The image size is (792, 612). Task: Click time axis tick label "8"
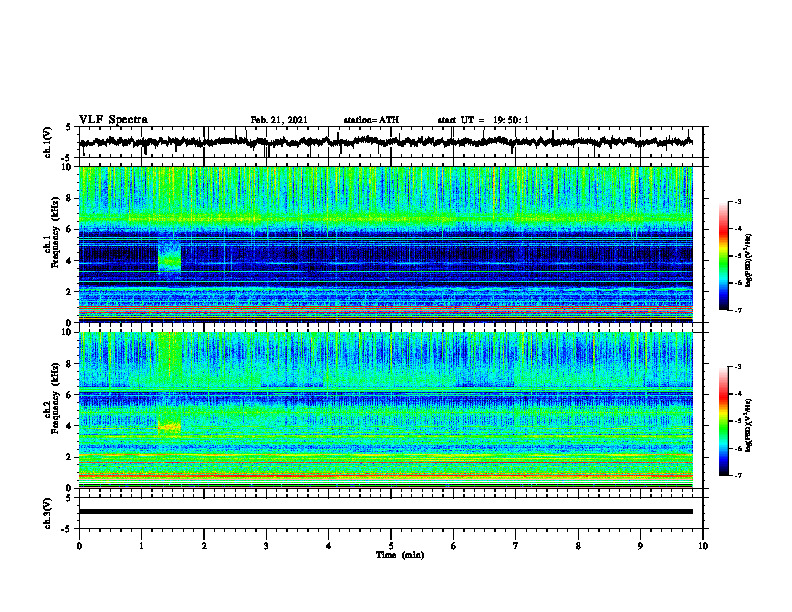click(x=578, y=546)
